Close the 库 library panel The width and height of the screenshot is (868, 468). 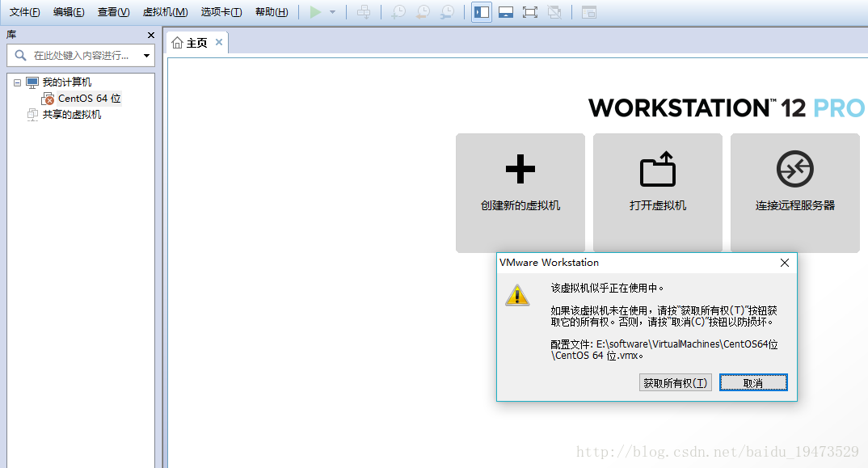pyautogui.click(x=151, y=35)
